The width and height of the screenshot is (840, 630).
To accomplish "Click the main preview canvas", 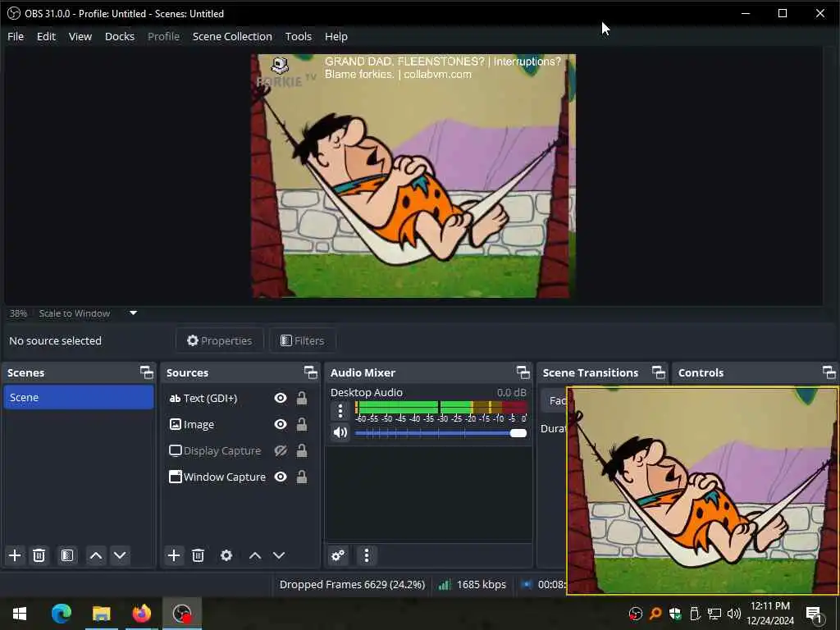I will tap(413, 176).
